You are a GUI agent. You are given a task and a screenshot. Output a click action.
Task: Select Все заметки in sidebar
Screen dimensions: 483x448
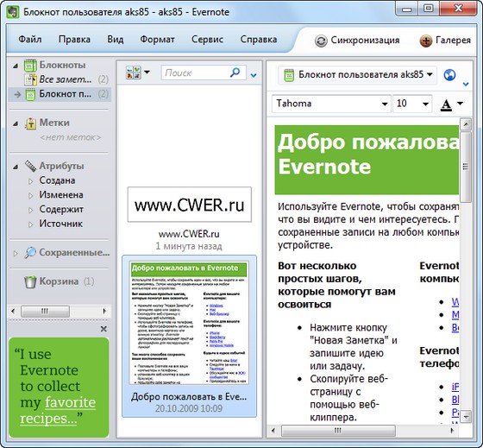[66, 79]
